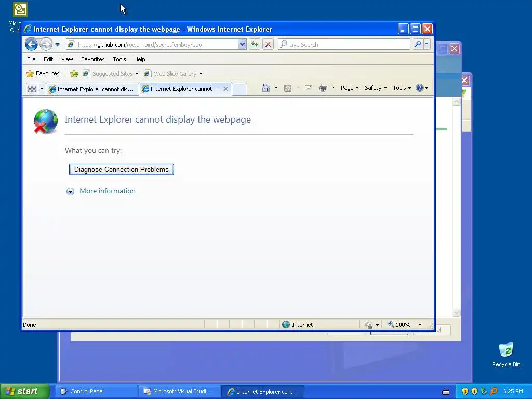The height and width of the screenshot is (399, 532).
Task: Close the active tab with its X
Action: pos(225,89)
